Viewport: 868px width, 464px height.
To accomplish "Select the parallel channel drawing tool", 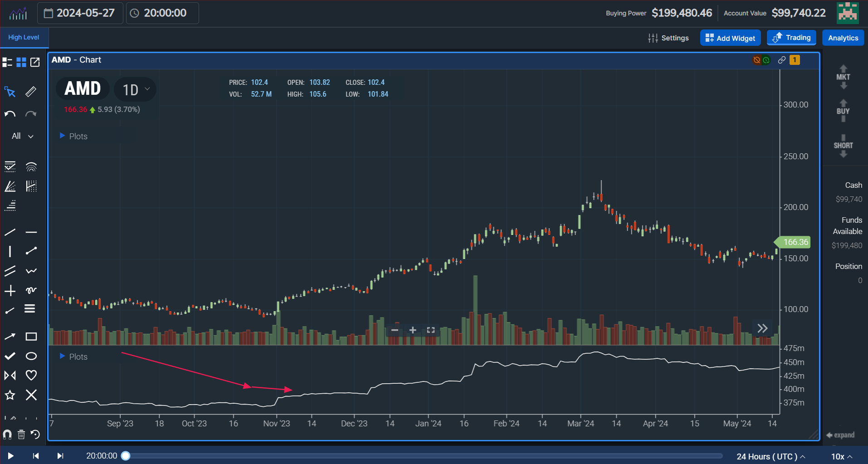I will pos(10,270).
